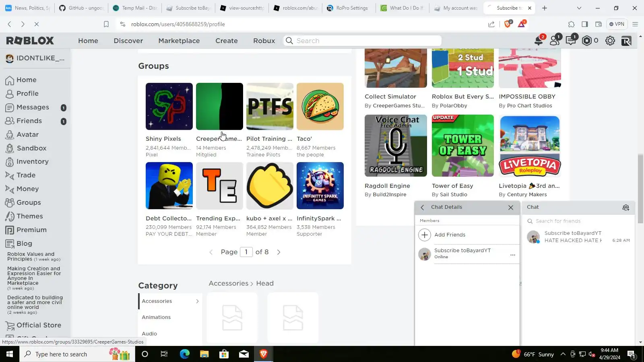Open Windows Start menu
Image resolution: width=644 pixels, height=362 pixels.
pyautogui.click(x=10, y=354)
